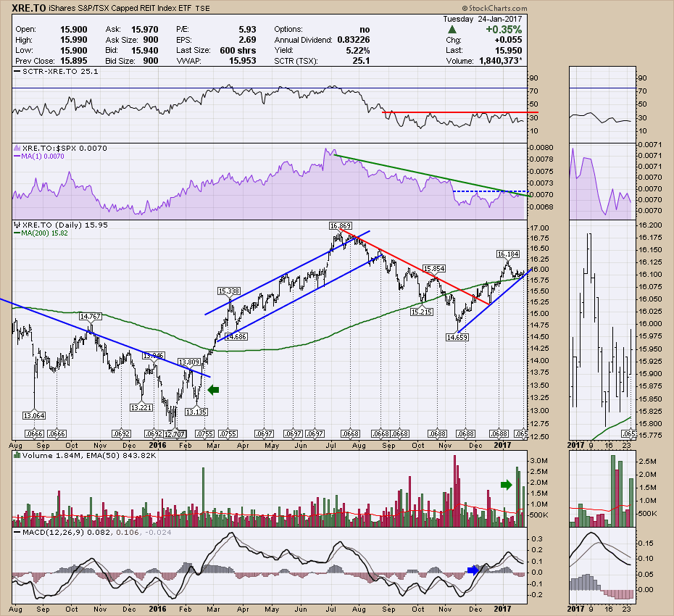Click the 13.221 price label
The image size is (674, 616).
click(141, 407)
